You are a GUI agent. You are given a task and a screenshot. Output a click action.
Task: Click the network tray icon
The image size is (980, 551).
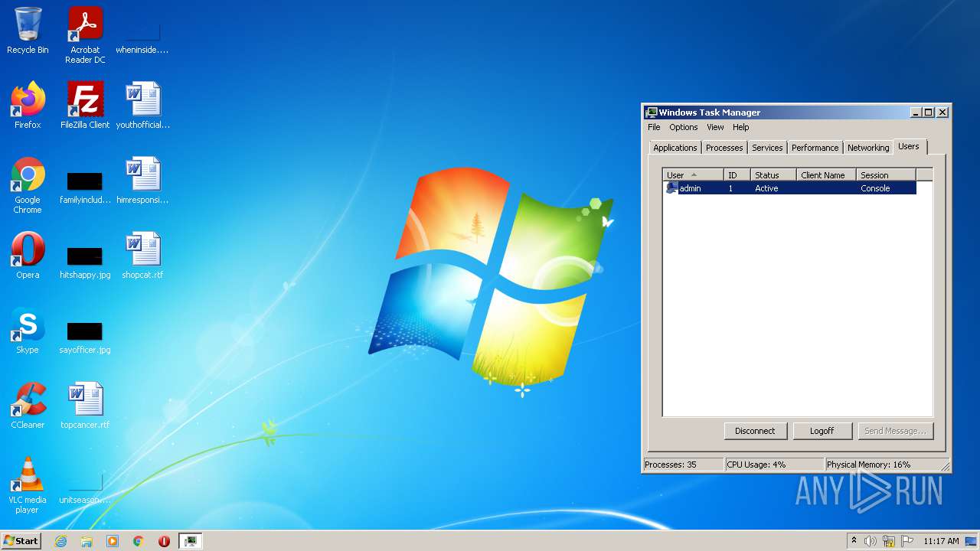(889, 541)
